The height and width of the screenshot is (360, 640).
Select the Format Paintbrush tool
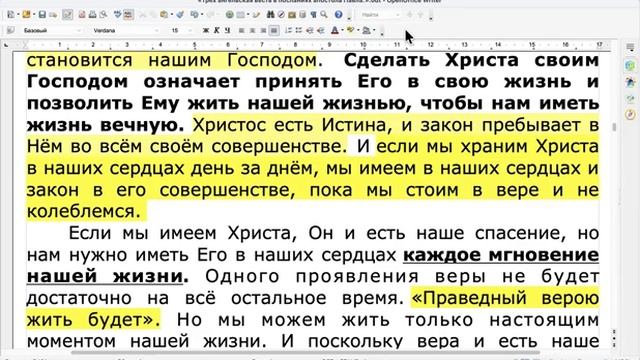tap(180, 15)
